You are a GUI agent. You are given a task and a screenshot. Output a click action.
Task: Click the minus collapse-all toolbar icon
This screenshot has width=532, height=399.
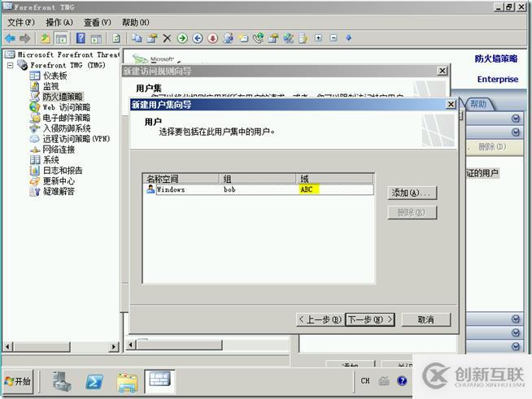point(334,37)
